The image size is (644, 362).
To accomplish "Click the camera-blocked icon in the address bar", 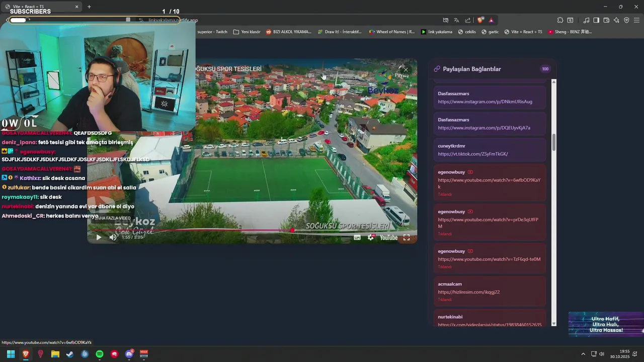I will (445, 20).
